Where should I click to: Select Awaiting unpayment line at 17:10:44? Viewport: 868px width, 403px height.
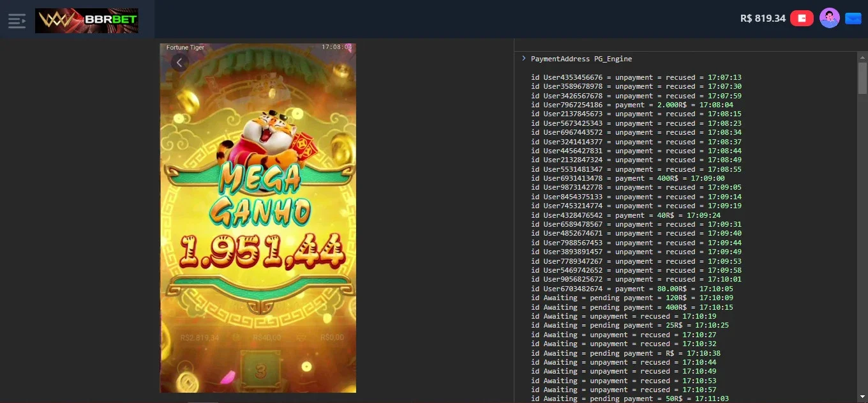pyautogui.click(x=624, y=362)
